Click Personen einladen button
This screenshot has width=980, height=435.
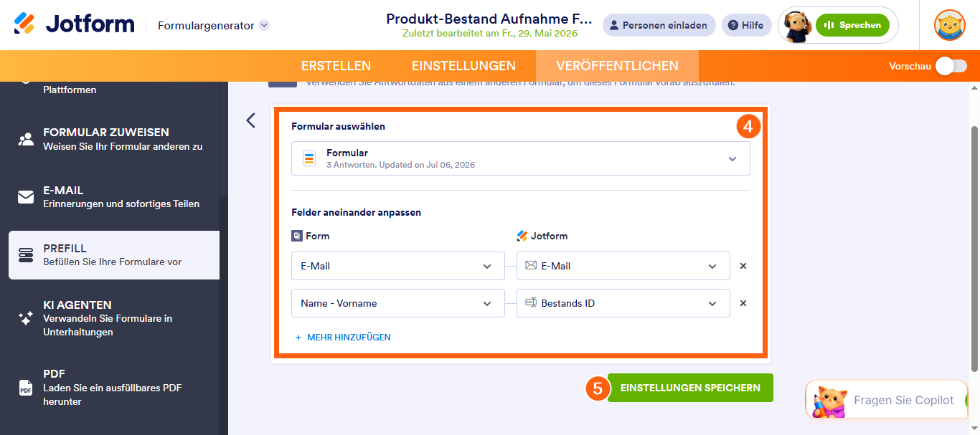point(659,25)
